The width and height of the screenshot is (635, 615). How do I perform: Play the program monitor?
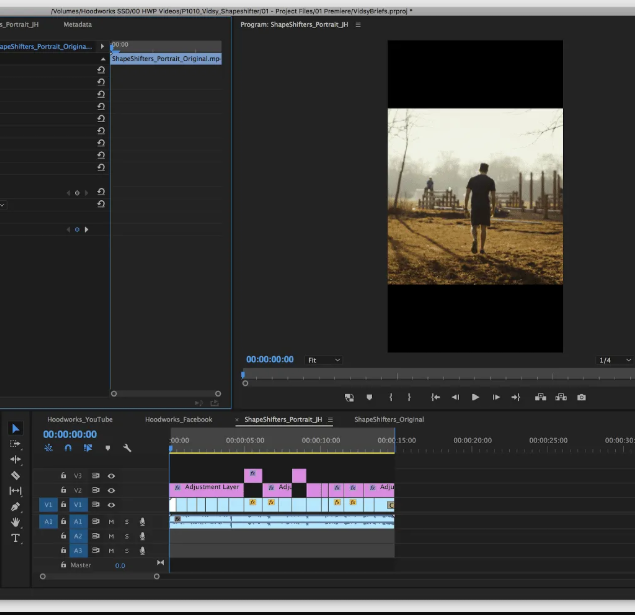click(475, 397)
